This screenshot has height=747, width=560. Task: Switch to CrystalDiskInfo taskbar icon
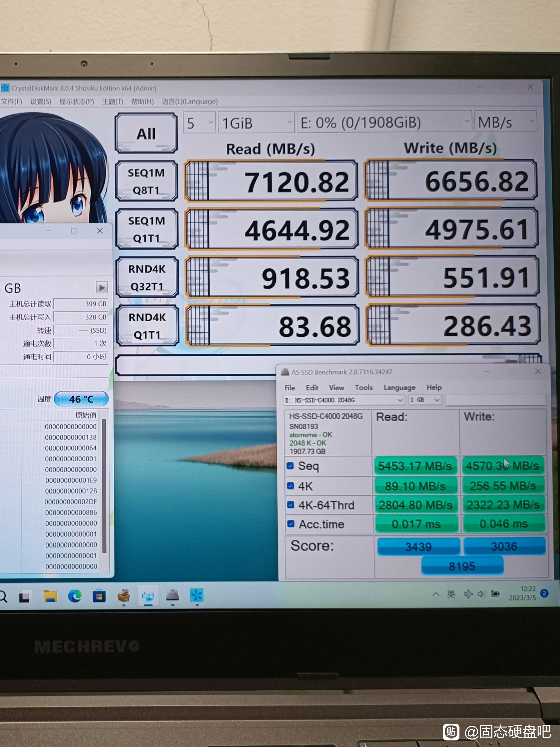[148, 596]
